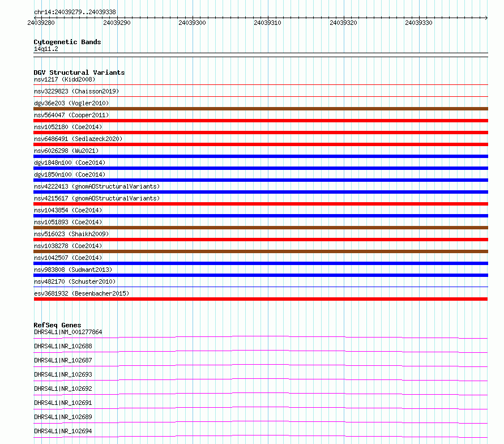This screenshot has width=504, height=444.
Task: Open transcript DHRS4L1|NR_102687
Action: [63, 360]
